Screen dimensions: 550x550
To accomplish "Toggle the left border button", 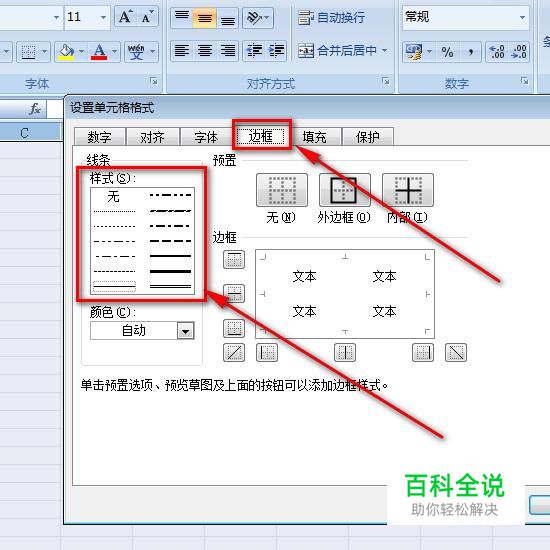I will point(267,353).
